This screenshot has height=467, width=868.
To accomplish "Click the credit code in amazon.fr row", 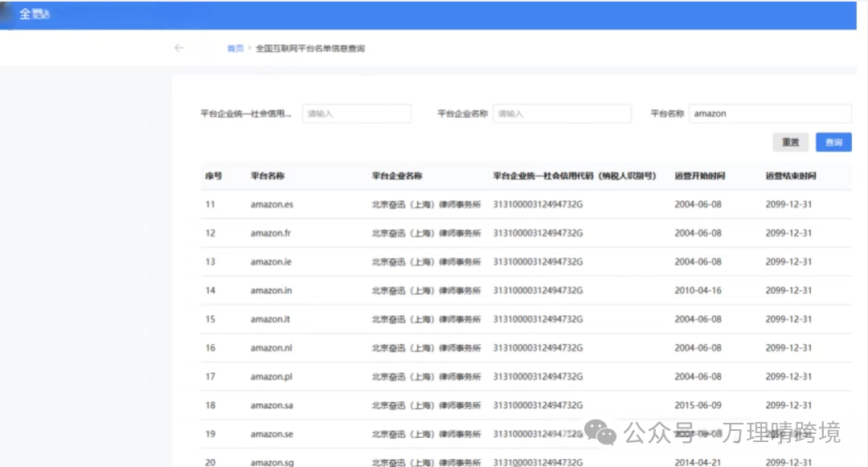I will pos(538,233).
